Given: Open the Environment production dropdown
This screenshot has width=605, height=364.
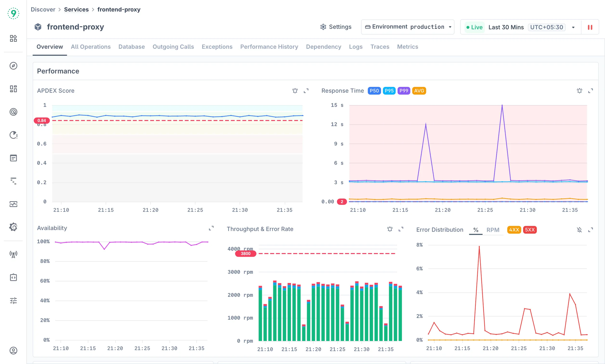Looking at the screenshot, I should (407, 27).
